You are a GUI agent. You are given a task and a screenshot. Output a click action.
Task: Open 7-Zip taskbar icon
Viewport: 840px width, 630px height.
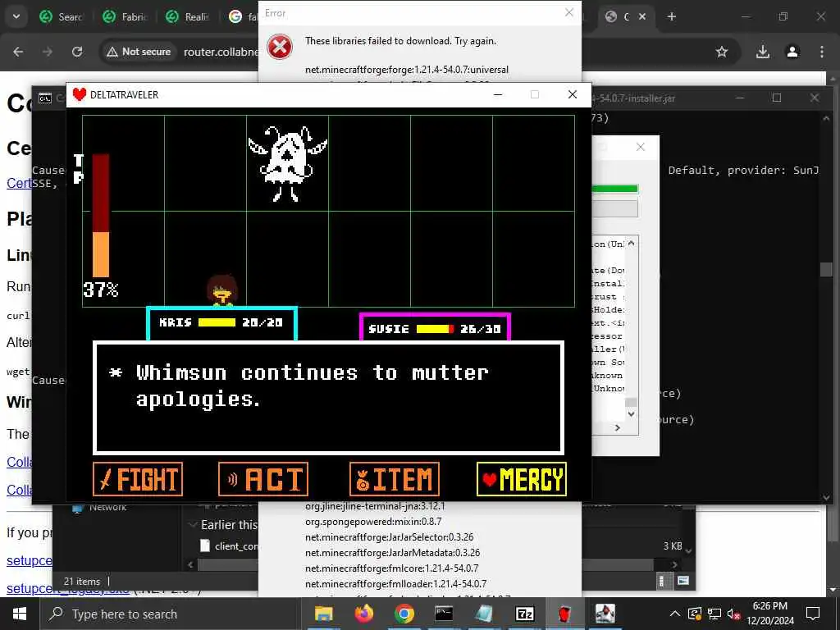[524, 614]
